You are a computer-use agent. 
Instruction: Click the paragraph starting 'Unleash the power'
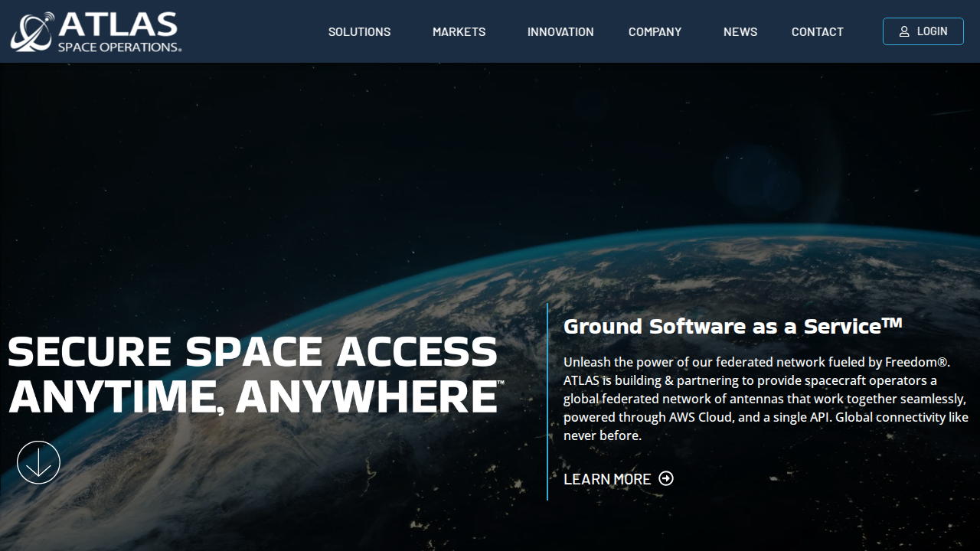click(x=766, y=399)
